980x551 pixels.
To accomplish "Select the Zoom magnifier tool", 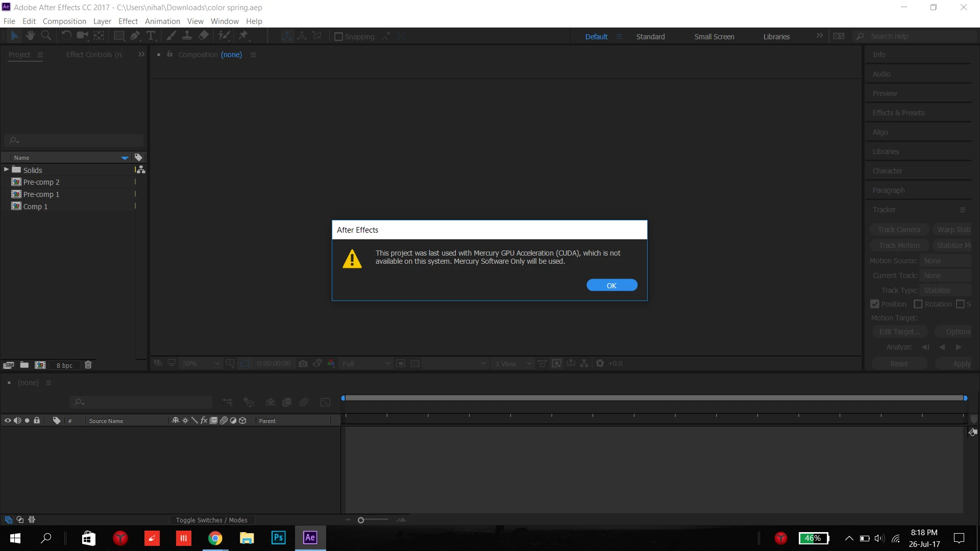I will (46, 36).
